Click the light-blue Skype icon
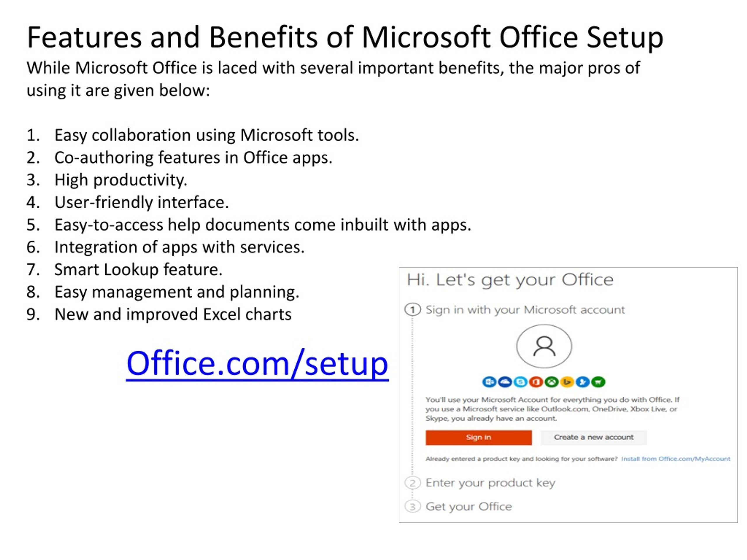This screenshot has height=560, width=747. click(520, 382)
